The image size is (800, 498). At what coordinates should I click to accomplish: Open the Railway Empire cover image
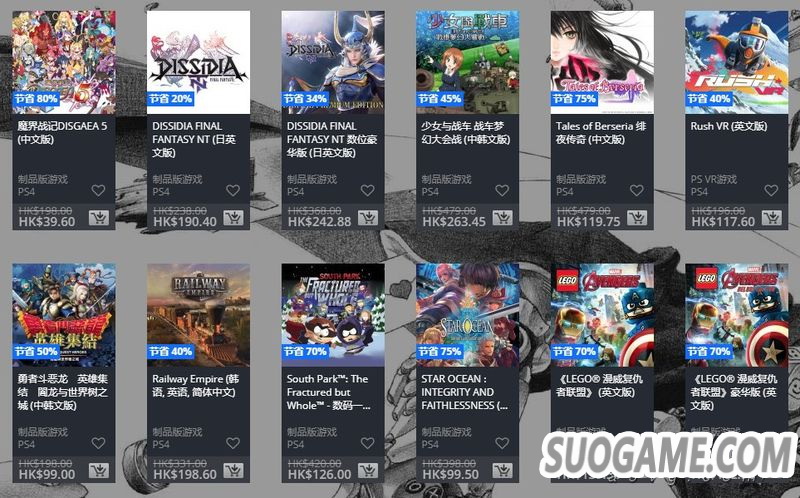pyautogui.click(x=198, y=315)
